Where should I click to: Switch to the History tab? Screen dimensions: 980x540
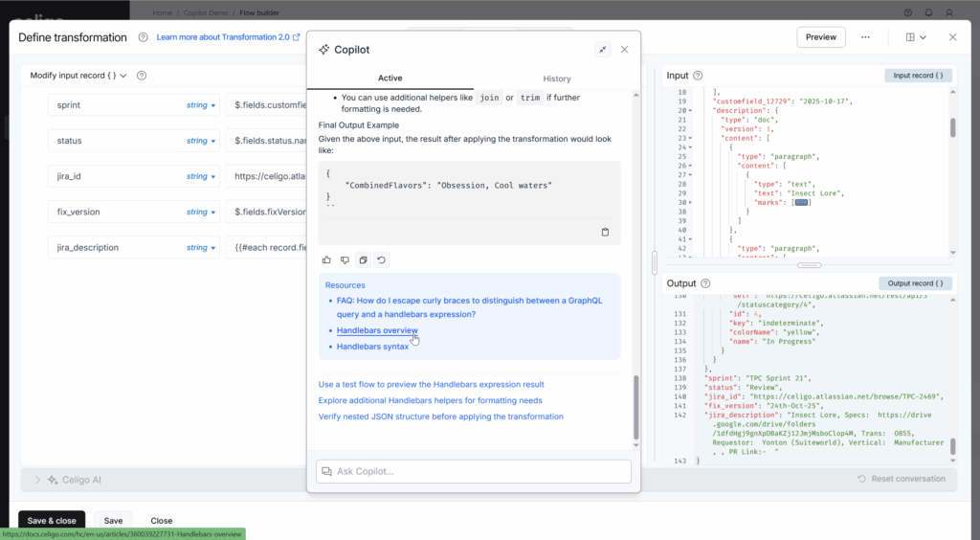pyautogui.click(x=556, y=79)
